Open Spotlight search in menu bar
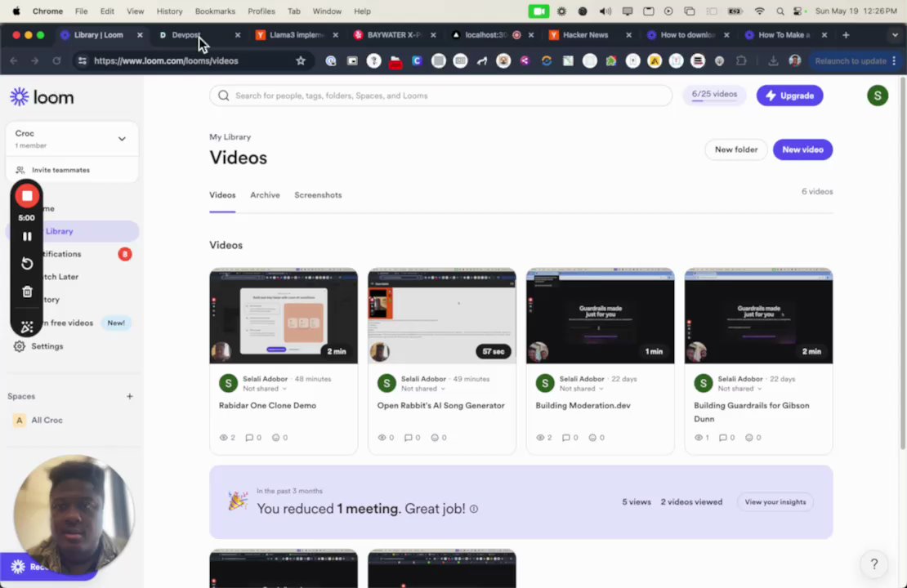Screen dimensions: 907x588 (x=780, y=11)
